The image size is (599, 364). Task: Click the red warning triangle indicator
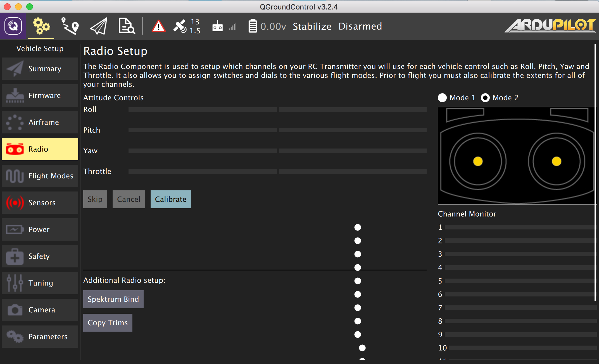point(158,27)
